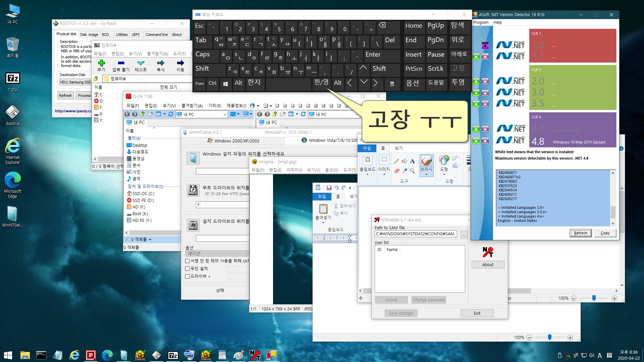Click the Save icon in WordPad quick access toolbar

point(329,188)
